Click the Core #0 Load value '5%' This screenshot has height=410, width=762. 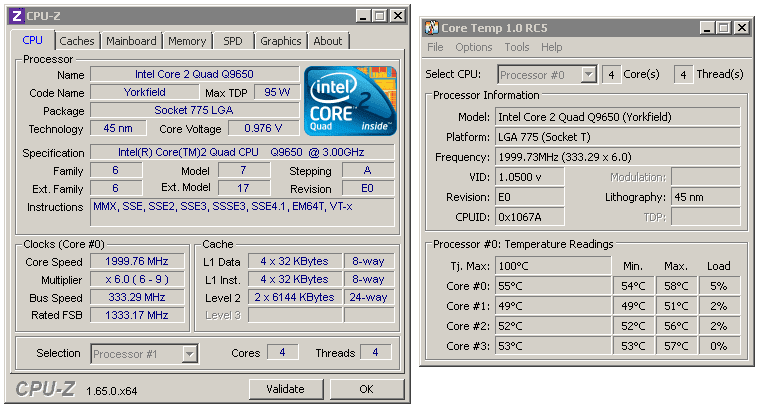click(x=719, y=286)
